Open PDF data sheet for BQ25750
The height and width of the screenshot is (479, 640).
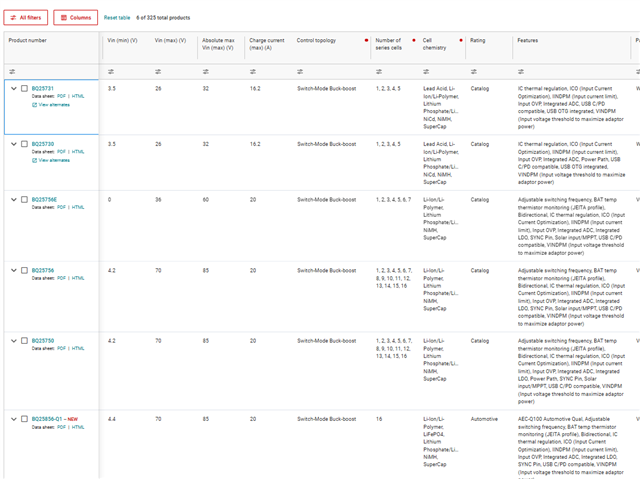click(x=61, y=348)
